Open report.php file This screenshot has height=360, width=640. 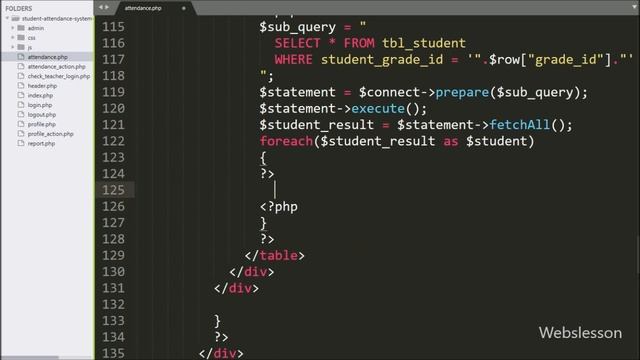[41, 144]
